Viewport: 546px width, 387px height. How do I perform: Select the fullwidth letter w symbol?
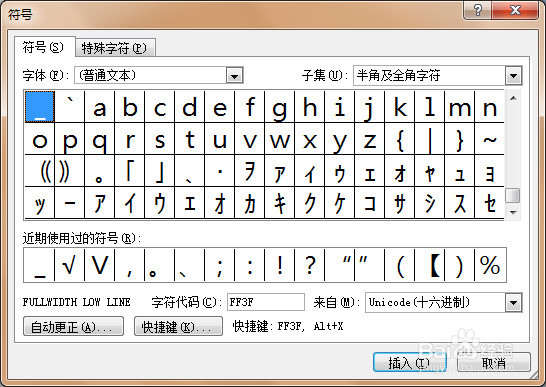pos(279,139)
